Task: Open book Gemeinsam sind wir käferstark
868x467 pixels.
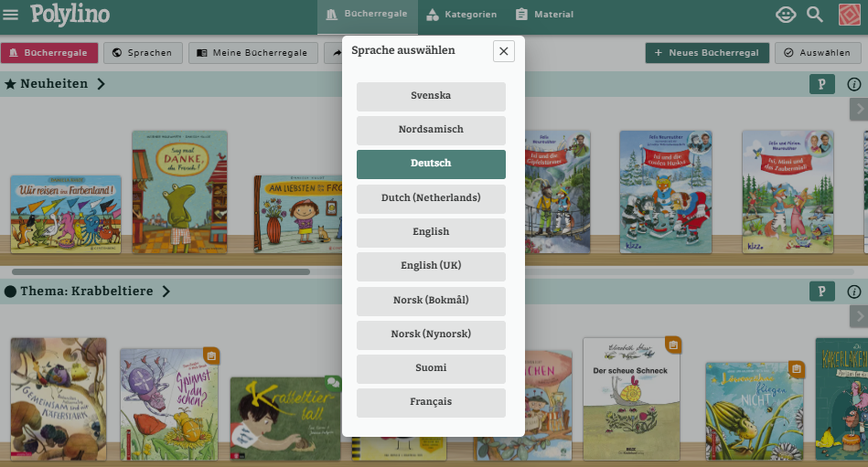Action: click(x=59, y=399)
